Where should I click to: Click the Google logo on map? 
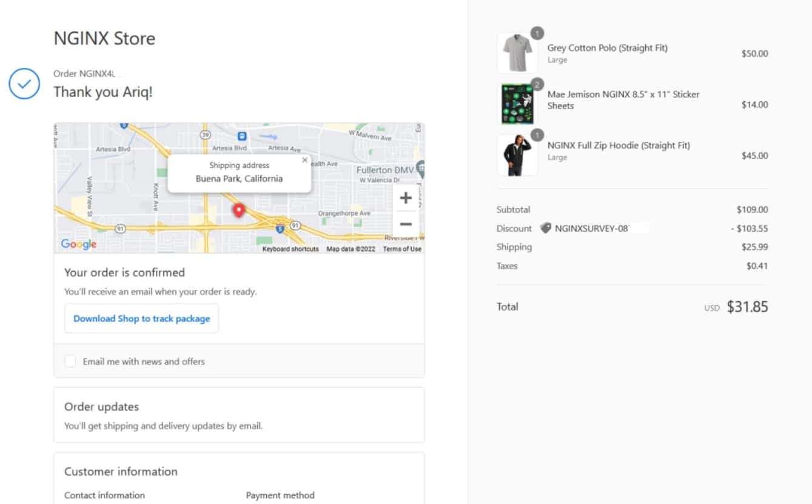click(78, 244)
